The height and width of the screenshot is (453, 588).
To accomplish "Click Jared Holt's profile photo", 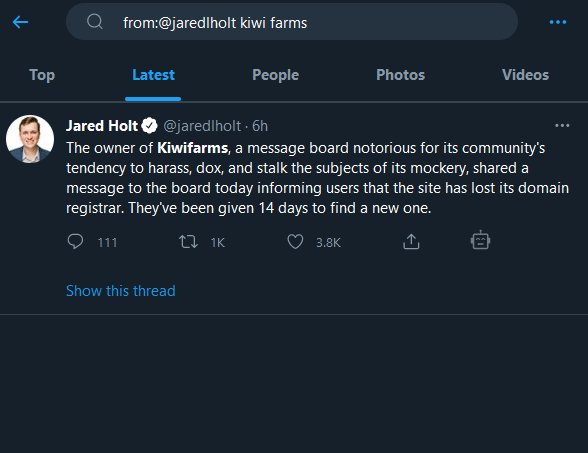I will [x=30, y=139].
